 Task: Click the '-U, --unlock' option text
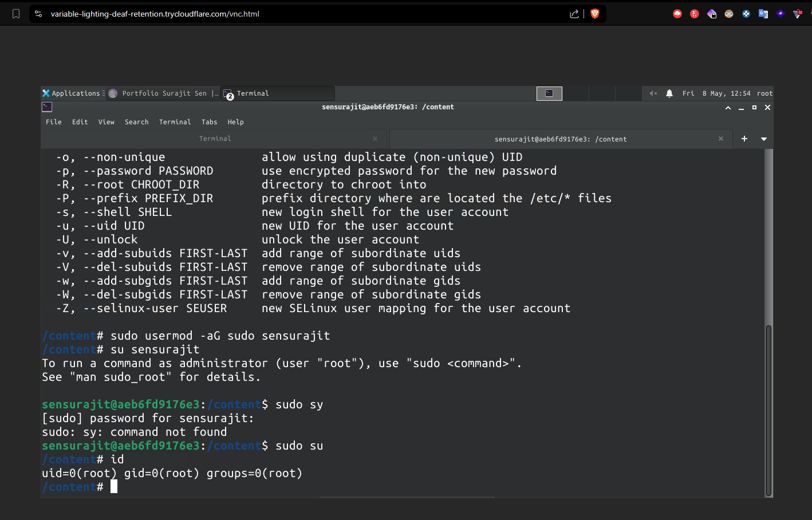[x=97, y=239]
